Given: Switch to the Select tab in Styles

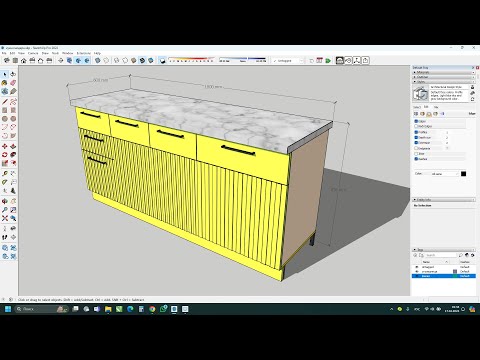Looking at the screenshot, I should (417, 107).
